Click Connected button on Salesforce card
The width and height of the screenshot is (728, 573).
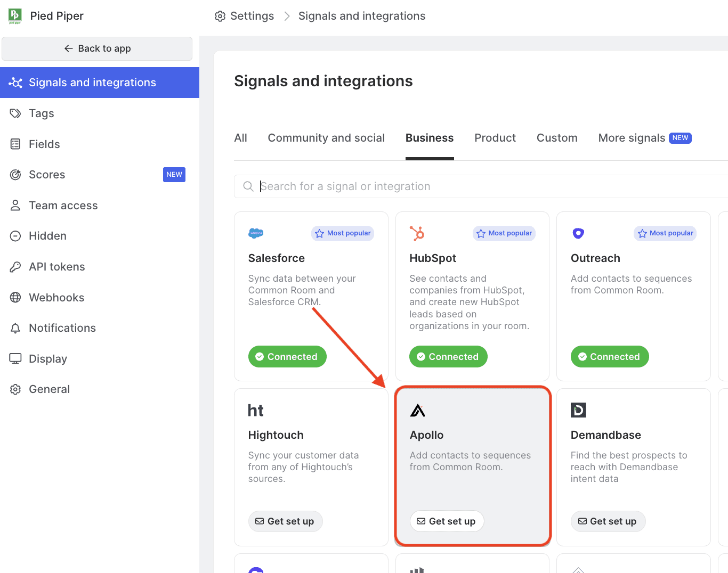point(287,357)
